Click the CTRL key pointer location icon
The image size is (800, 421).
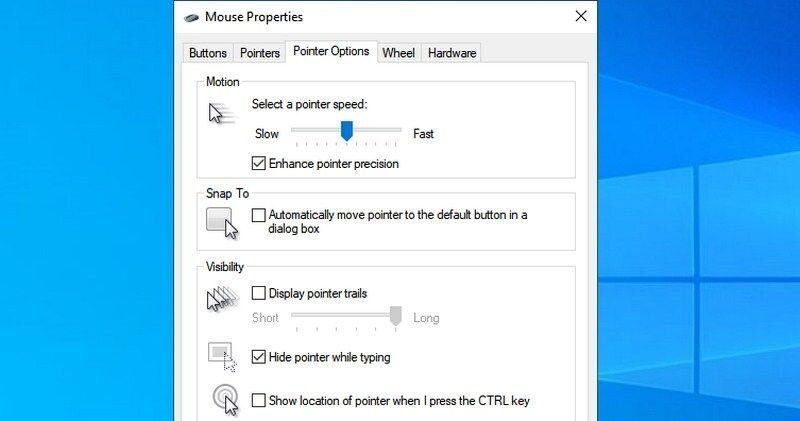226,401
